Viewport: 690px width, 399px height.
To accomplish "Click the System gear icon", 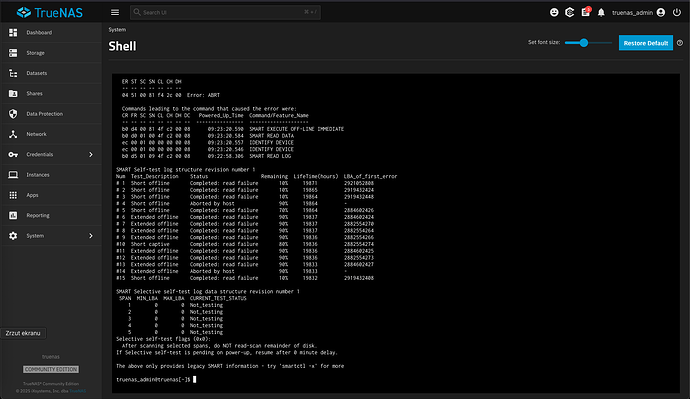I will (x=13, y=236).
